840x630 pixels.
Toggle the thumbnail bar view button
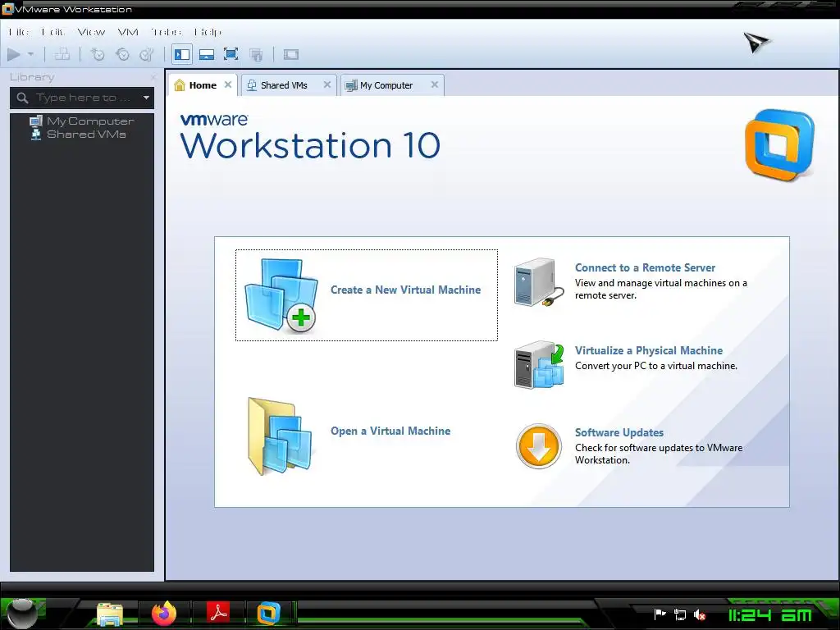tap(207, 54)
